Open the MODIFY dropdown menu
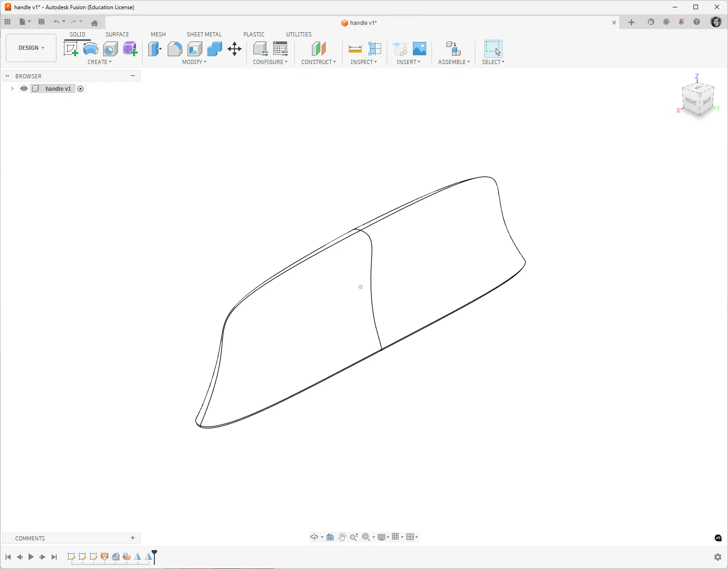Viewport: 728px width, 569px height. (x=194, y=62)
